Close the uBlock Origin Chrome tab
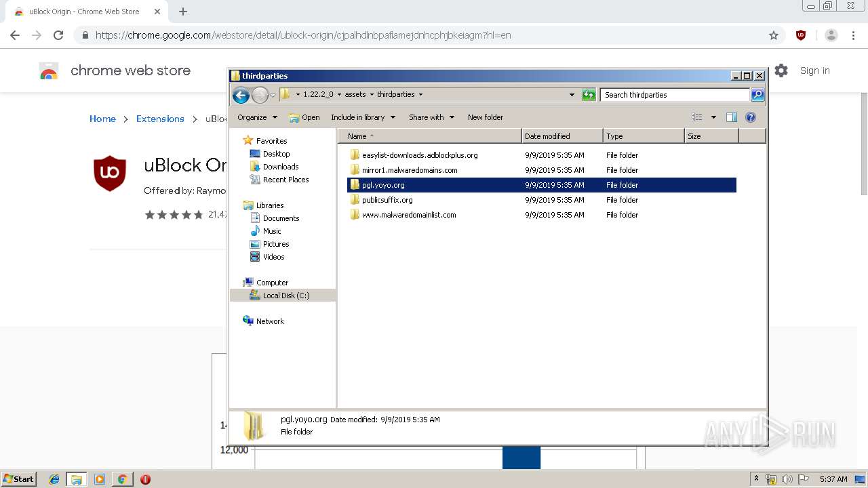The width and height of the screenshot is (868, 488). [x=157, y=12]
